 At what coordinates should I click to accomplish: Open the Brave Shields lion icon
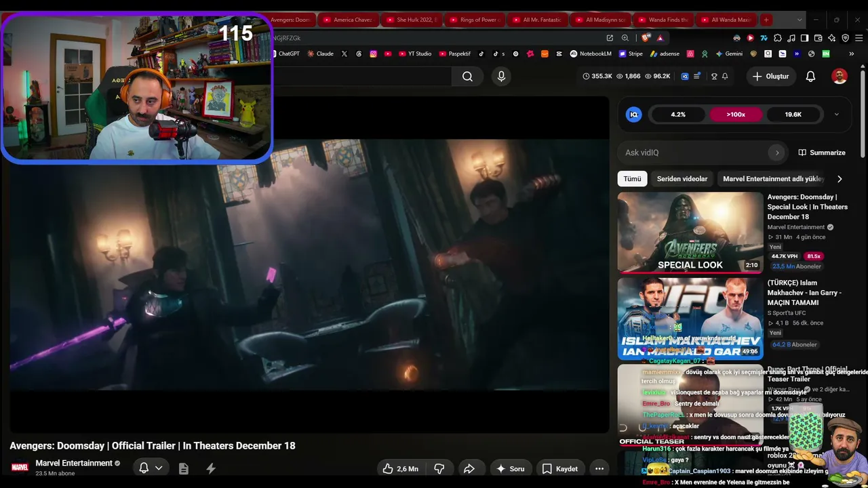pyautogui.click(x=645, y=38)
